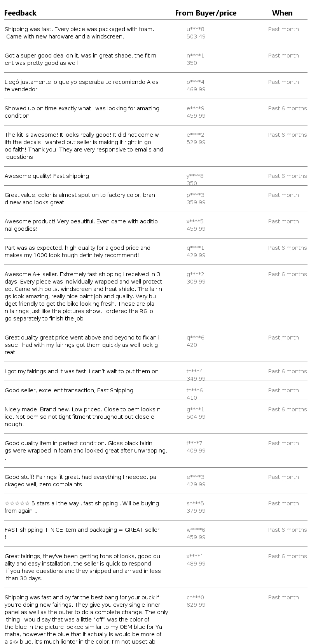Viewport: 311px width, 644px height.
Task: Select buyer t****6 username
Action: [194, 390]
